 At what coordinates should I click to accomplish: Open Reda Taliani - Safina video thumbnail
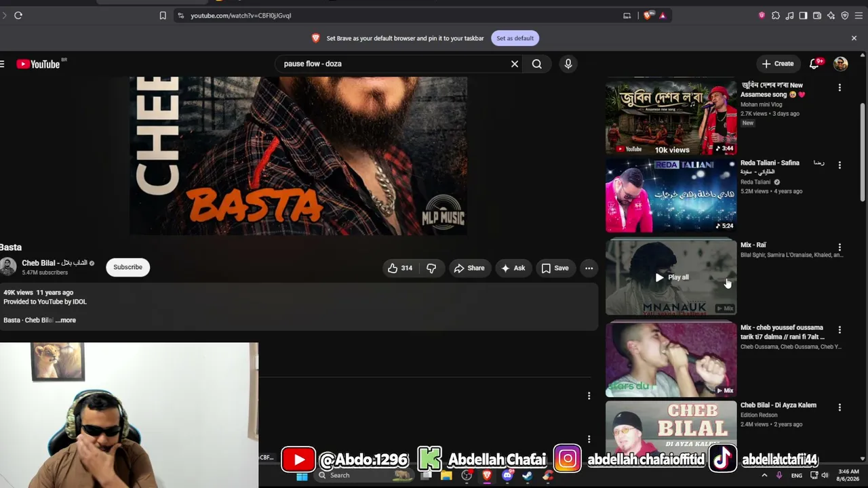click(x=671, y=196)
